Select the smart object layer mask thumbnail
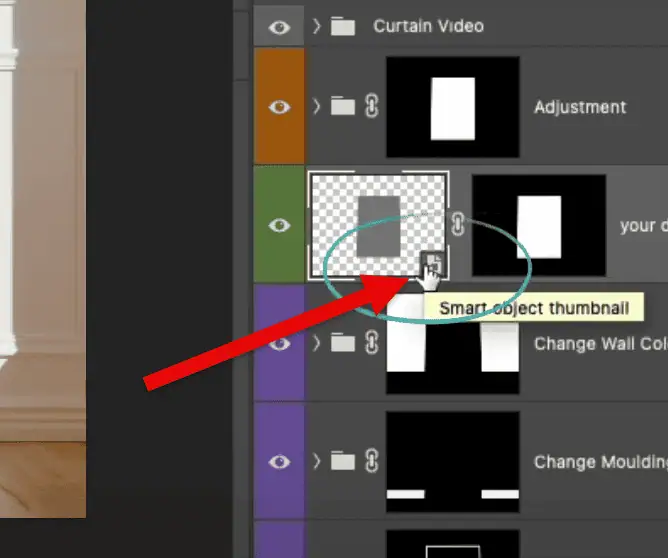This screenshot has width=668, height=558. (539, 225)
